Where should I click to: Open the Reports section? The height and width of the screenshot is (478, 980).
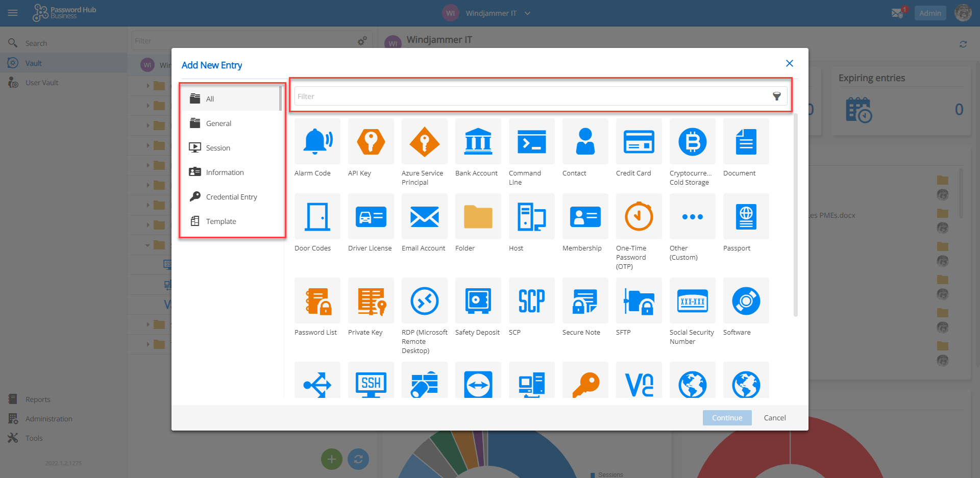point(38,399)
